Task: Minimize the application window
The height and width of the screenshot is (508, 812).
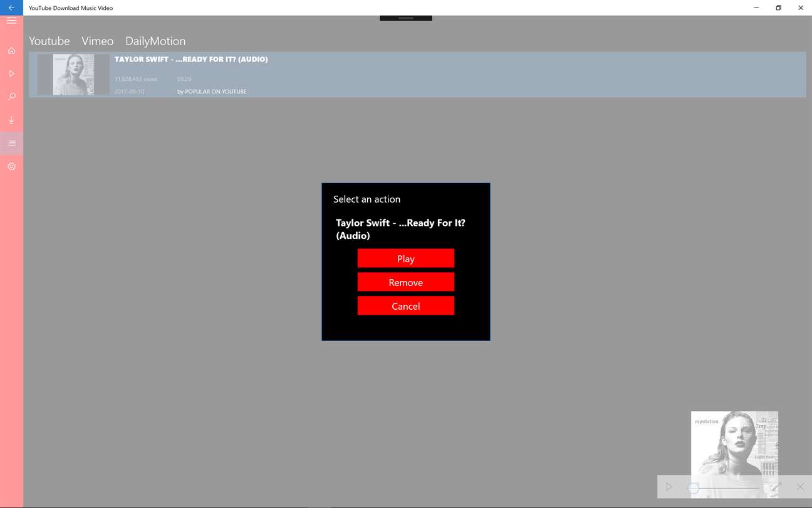Action: pos(756,8)
